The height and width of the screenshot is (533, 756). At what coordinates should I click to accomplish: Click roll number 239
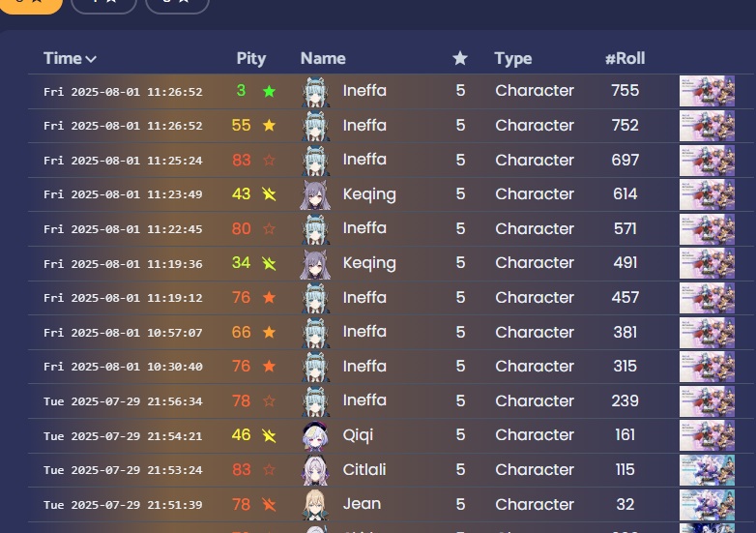pyautogui.click(x=625, y=400)
